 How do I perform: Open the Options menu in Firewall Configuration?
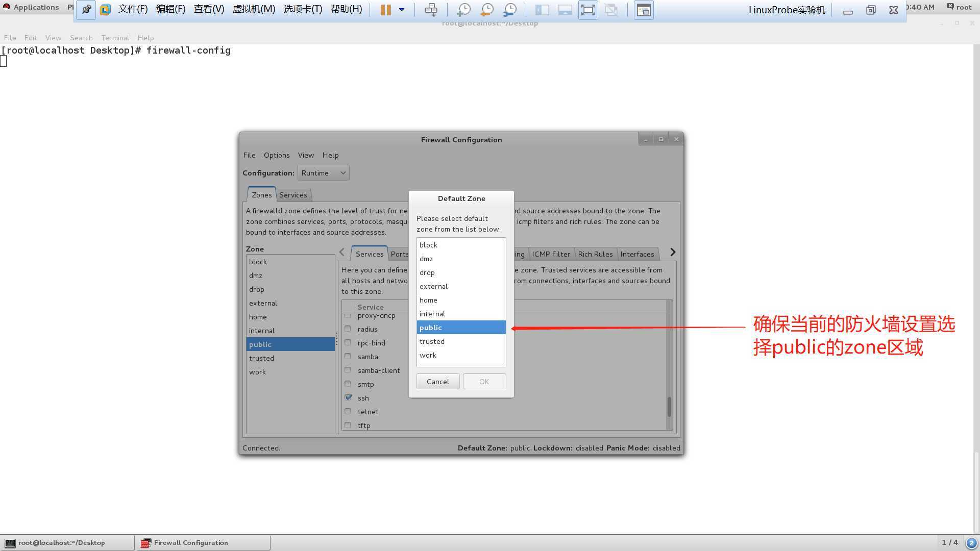[277, 155]
